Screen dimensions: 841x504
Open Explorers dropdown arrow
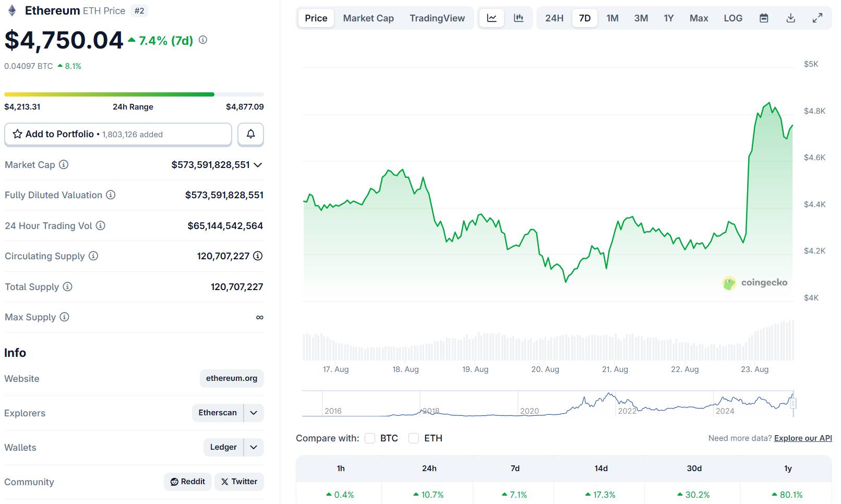point(254,413)
